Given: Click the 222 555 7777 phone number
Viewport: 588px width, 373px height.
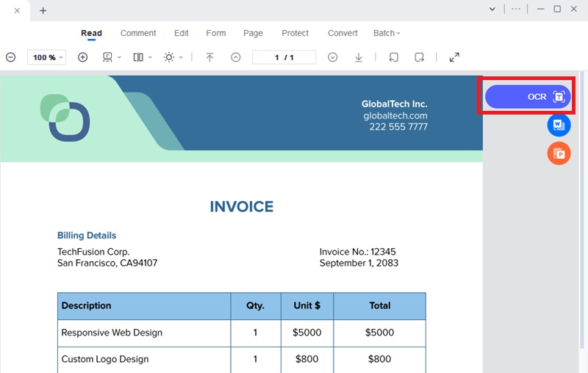Looking at the screenshot, I should [x=398, y=127].
